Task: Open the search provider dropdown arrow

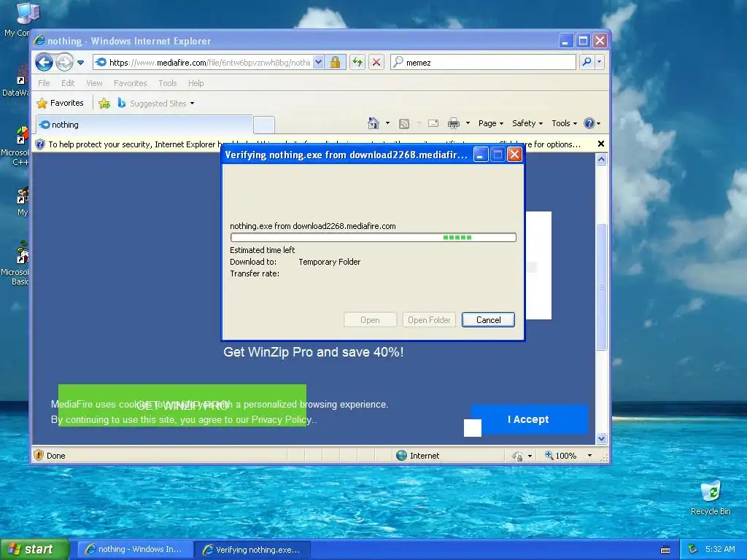Action: (600, 62)
